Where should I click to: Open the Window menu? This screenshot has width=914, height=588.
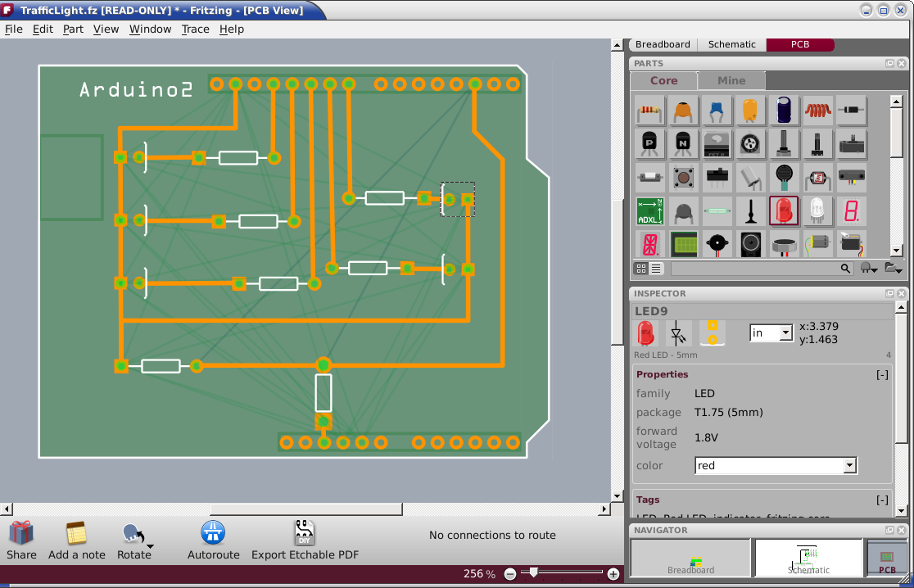150,29
